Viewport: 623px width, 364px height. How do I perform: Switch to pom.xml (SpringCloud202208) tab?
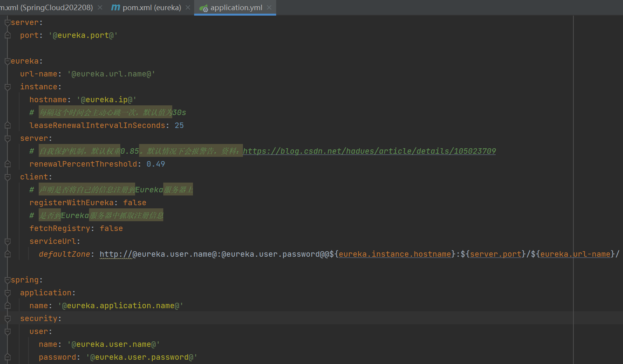pyautogui.click(x=46, y=7)
